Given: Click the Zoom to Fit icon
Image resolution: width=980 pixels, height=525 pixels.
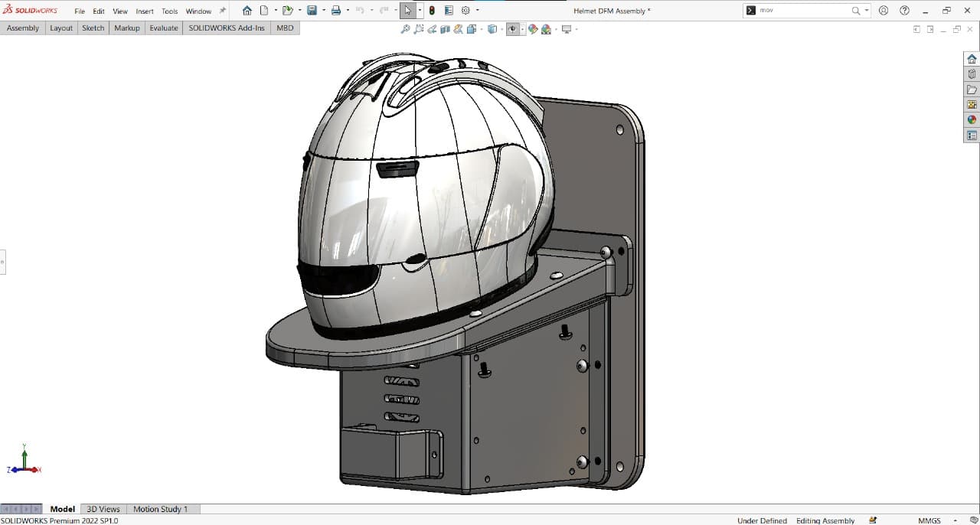Looking at the screenshot, I should tap(405, 29).
